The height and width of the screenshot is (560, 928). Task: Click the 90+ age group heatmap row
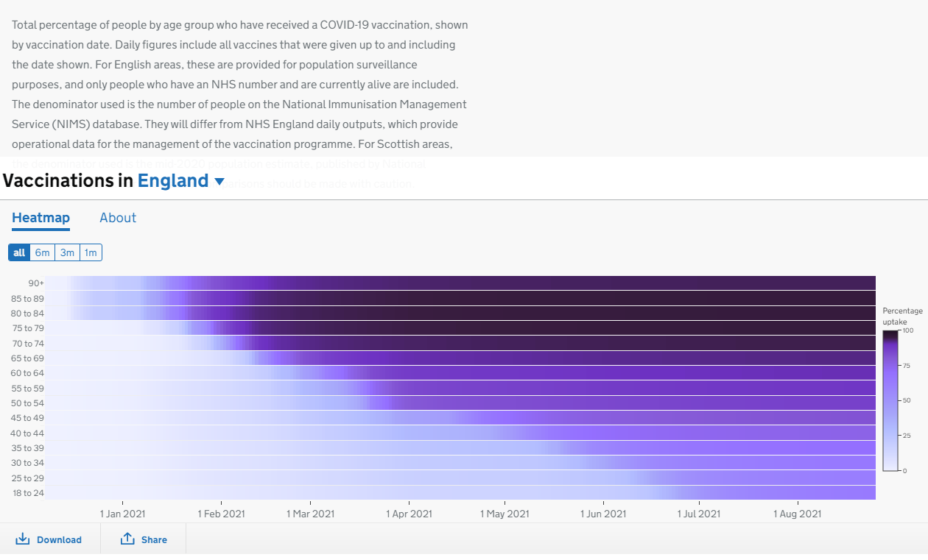(x=460, y=283)
